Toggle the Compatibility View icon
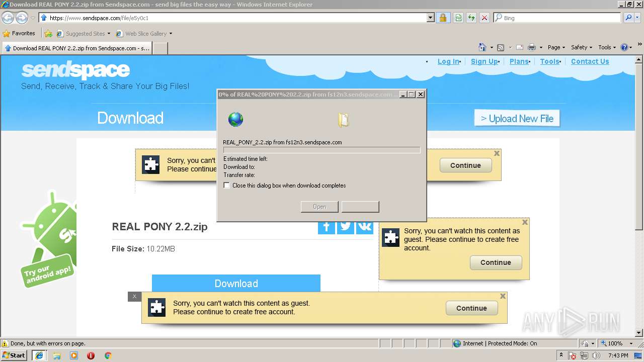The image size is (644, 362). tap(458, 18)
